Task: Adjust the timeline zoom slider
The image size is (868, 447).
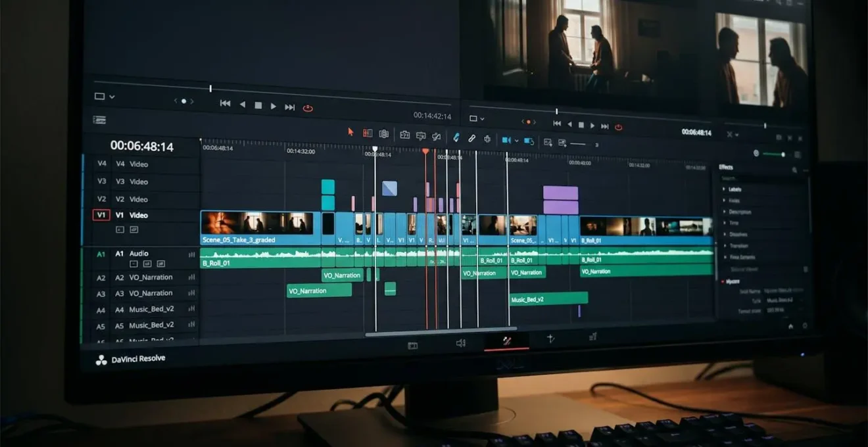Action: (579, 144)
